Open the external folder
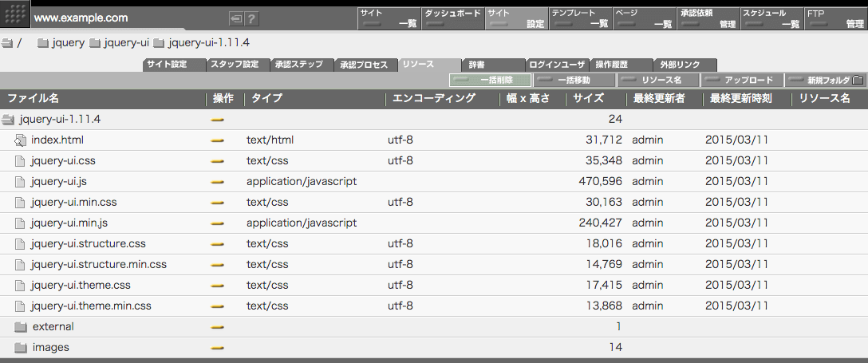 click(53, 326)
